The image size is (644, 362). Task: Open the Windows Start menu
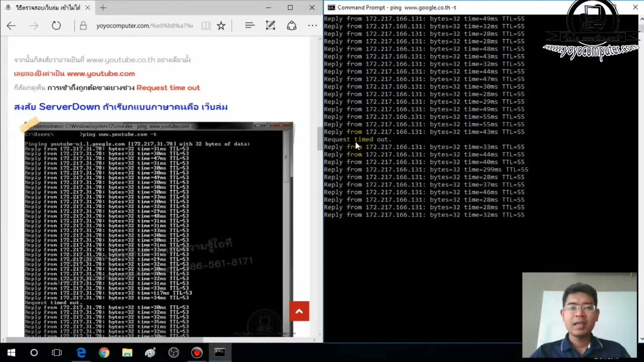(11, 352)
